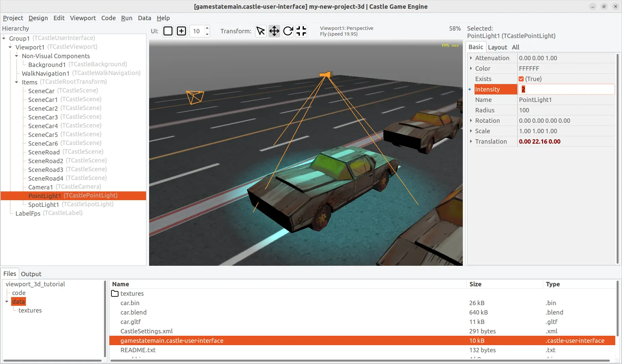Switch to the Layout properties tab
Image resolution: width=622 pixels, height=364 pixels.
tap(497, 47)
